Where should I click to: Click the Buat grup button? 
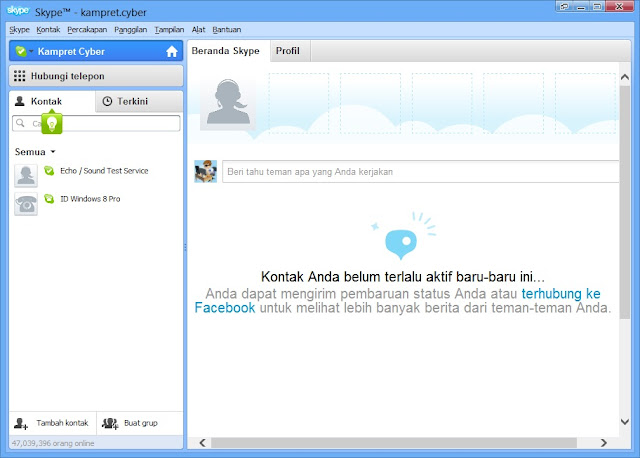(x=140, y=423)
